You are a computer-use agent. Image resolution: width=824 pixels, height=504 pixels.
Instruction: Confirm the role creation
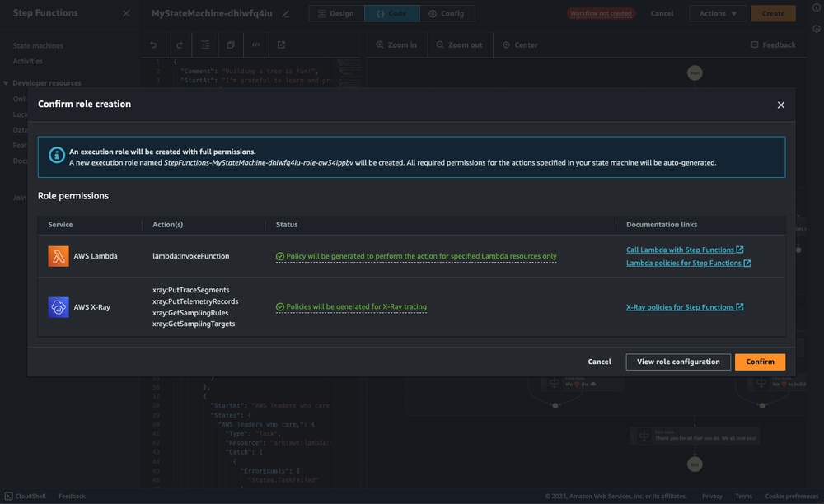point(760,362)
